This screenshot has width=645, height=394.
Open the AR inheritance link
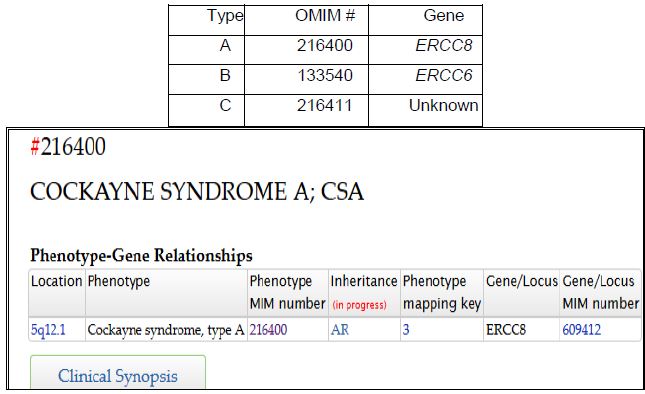click(x=340, y=330)
